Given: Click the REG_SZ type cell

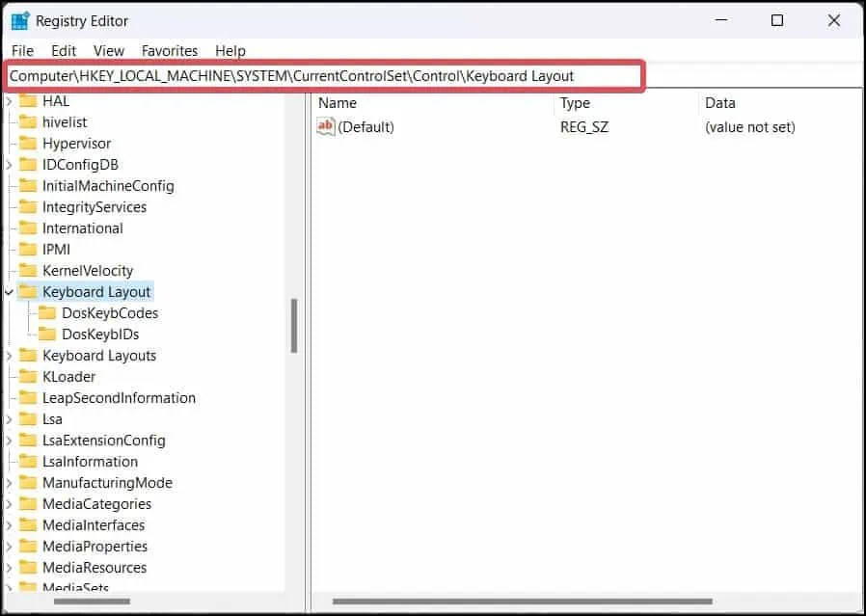Looking at the screenshot, I should tap(584, 127).
